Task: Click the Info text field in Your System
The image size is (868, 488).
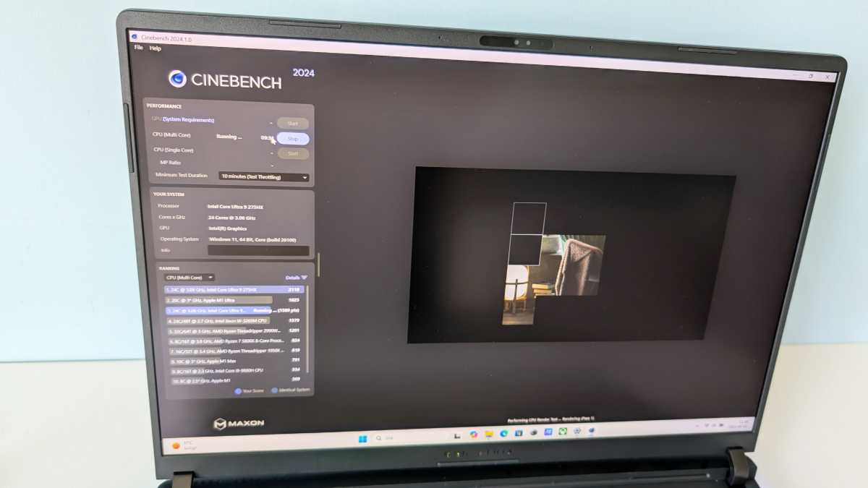Action: click(x=258, y=251)
